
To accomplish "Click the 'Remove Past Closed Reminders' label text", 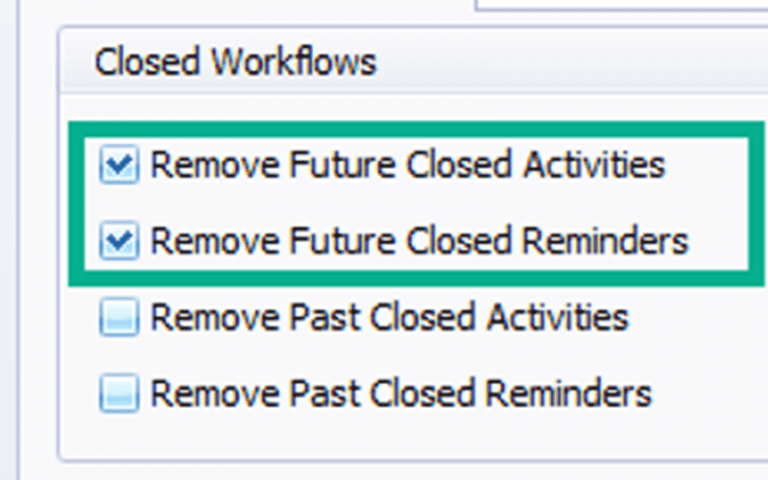I will 401,393.
